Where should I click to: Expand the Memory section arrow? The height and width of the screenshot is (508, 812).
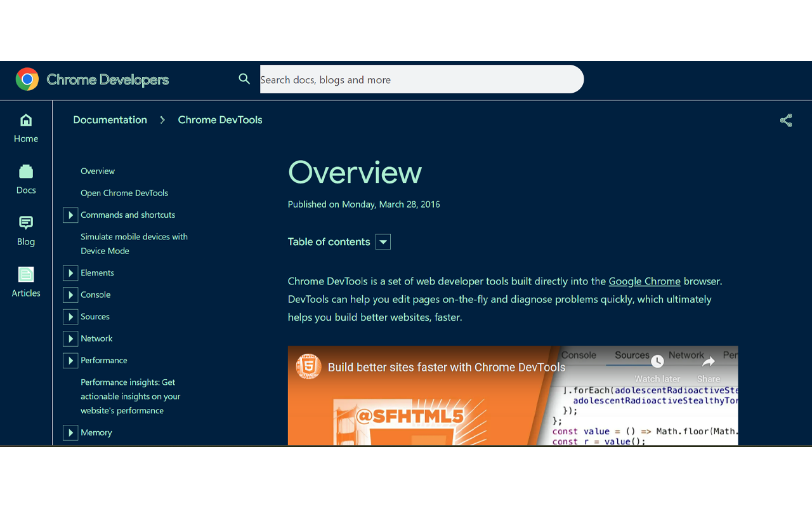(70, 433)
